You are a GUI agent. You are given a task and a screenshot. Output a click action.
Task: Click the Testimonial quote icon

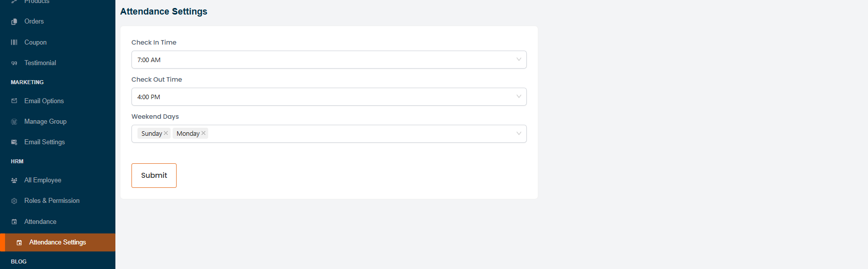pyautogui.click(x=14, y=63)
